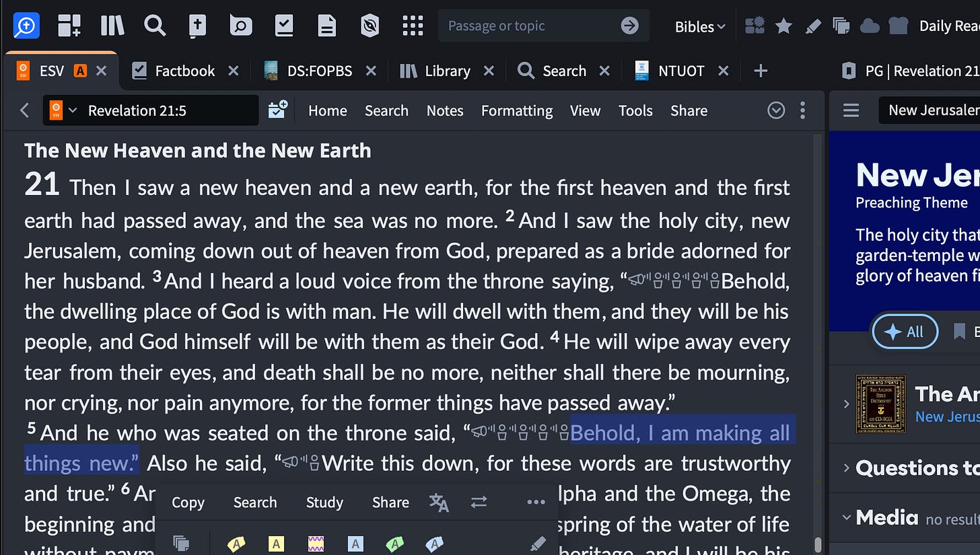Close the NTUOT tab

723,71
